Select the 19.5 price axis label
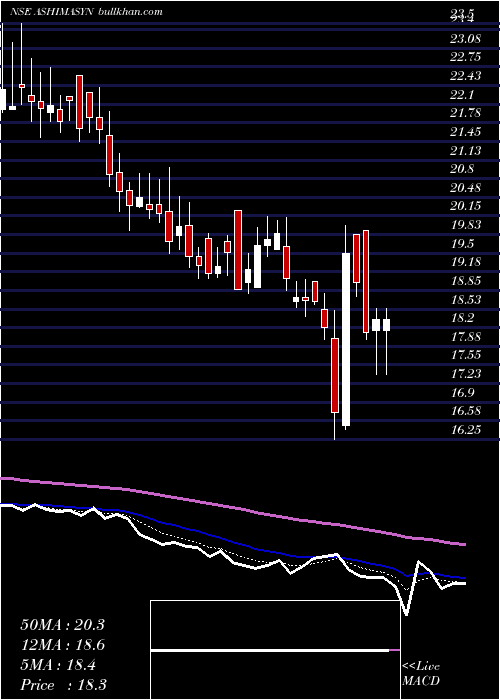500x700 pixels. [462, 243]
